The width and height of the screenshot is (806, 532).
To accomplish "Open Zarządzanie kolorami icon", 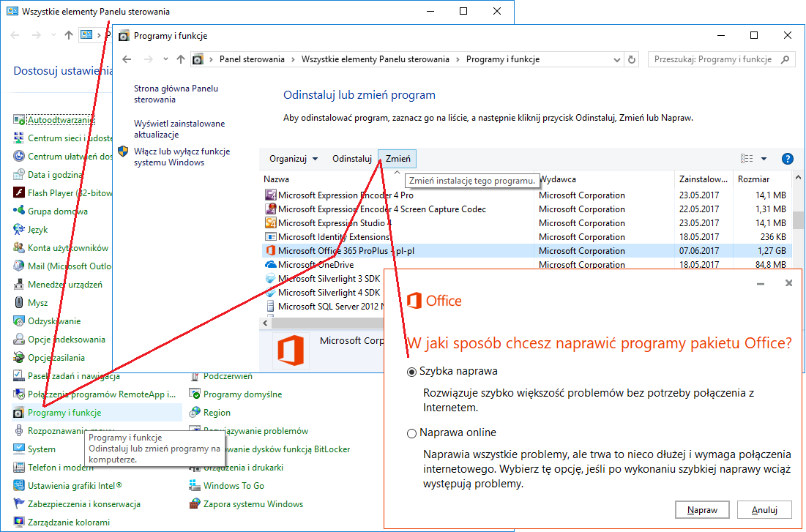I will [x=19, y=522].
